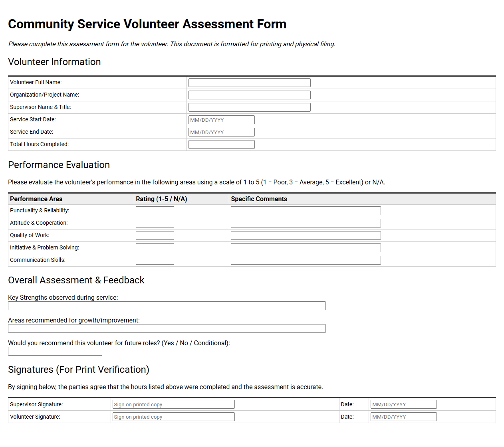Select the Quality of Work rating box
Image resolution: width=504 pixels, height=447 pixels.
[x=155, y=235]
